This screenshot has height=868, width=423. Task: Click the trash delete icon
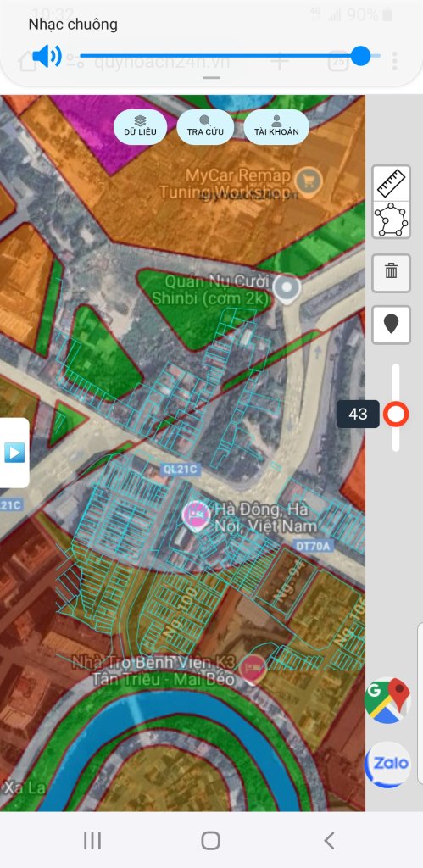click(x=391, y=272)
